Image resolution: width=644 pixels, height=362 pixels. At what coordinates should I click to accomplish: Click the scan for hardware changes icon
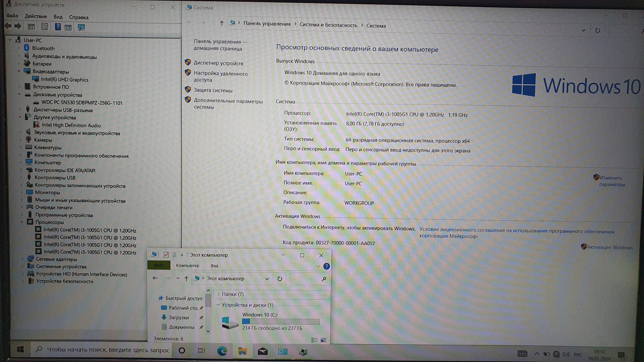pos(81,27)
